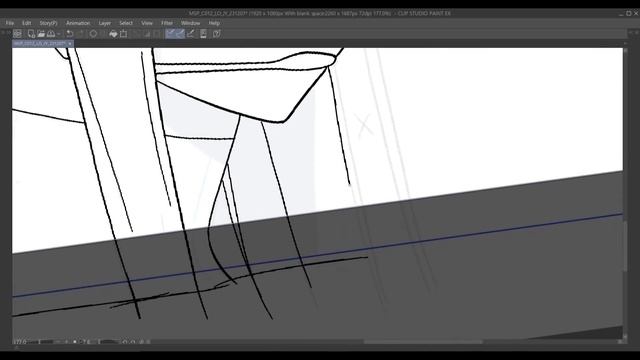Open the Help menu
The width and height of the screenshot is (640, 360).
214,23
